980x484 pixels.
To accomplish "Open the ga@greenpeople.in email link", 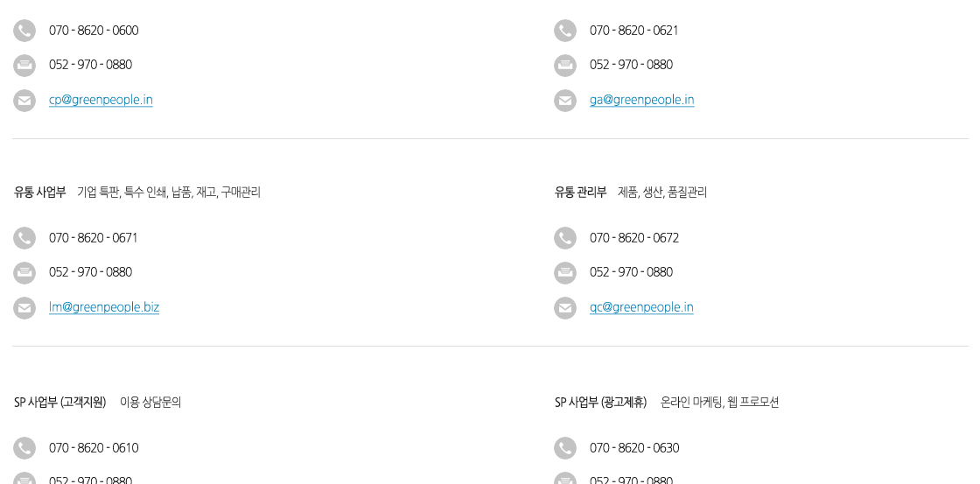I will point(642,100).
